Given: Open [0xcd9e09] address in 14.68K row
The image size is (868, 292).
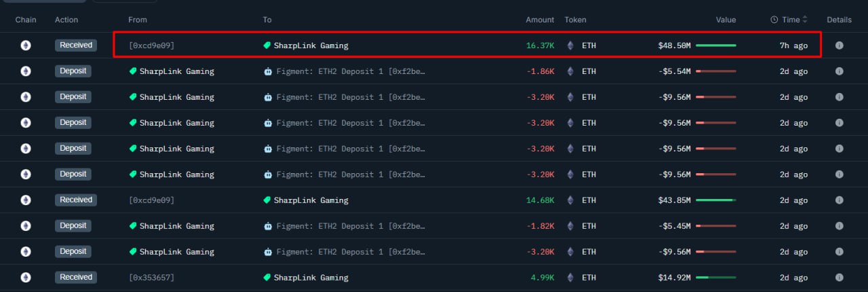Looking at the screenshot, I should click(x=151, y=200).
